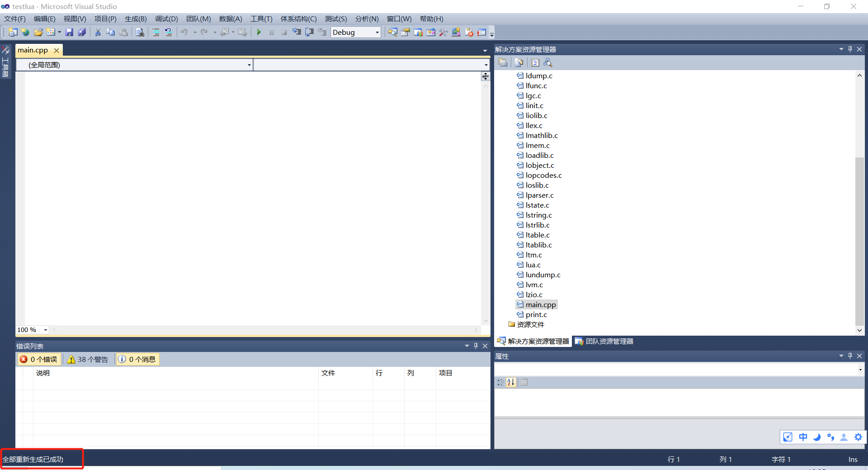The image size is (868, 470).
Task: Open the Solution Explorer window options arrow
Action: click(x=841, y=49)
